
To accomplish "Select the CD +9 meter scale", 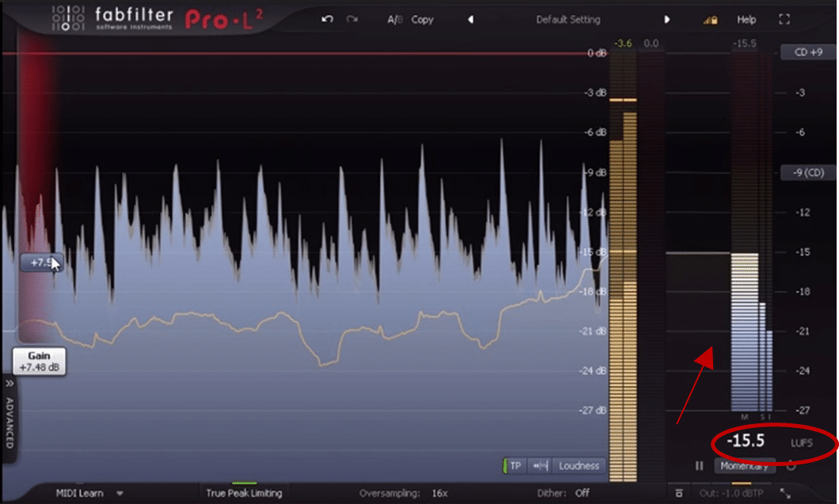I will (x=808, y=52).
